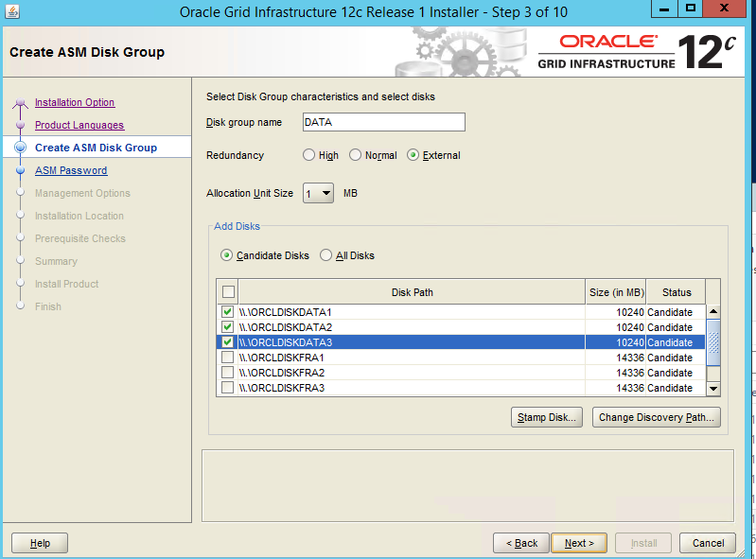
Task: Close the installer window
Action: point(724,9)
